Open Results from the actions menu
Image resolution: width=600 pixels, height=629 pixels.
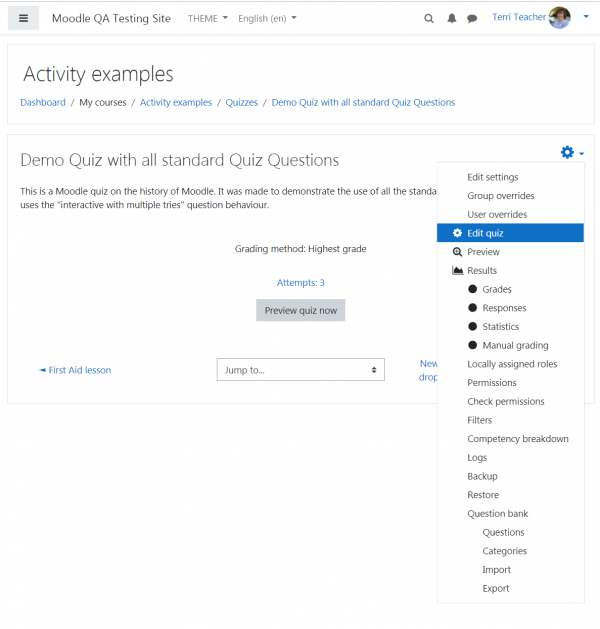click(482, 270)
